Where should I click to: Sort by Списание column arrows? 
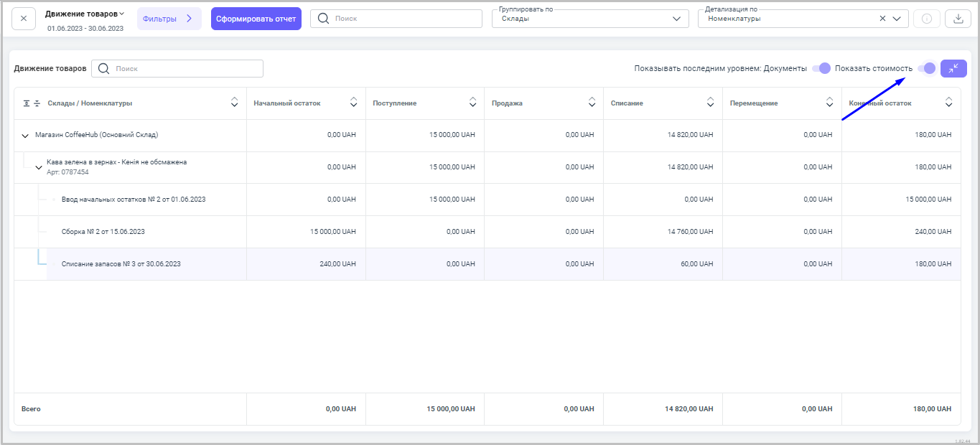710,103
